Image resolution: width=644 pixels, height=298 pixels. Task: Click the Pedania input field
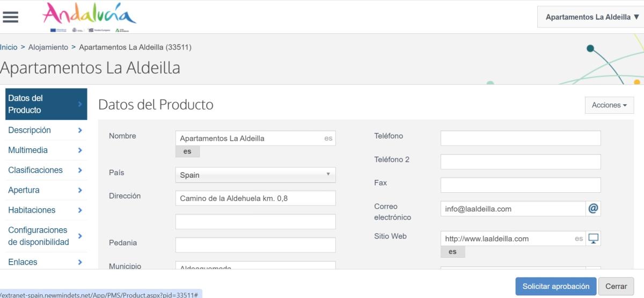[x=255, y=245]
